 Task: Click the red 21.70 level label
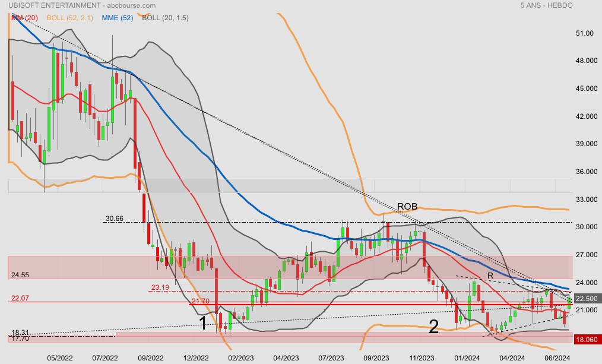(x=201, y=301)
